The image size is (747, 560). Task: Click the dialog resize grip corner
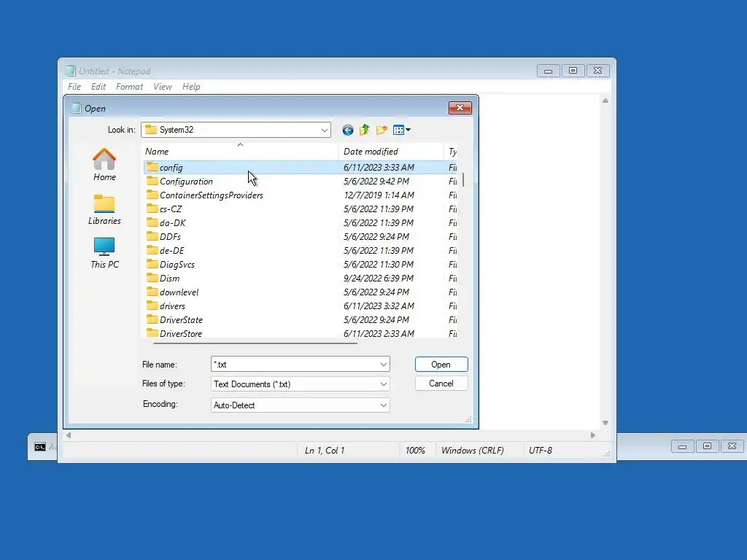click(x=468, y=419)
